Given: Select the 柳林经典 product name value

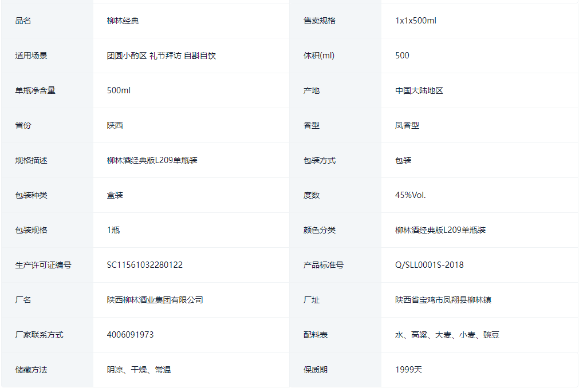Looking at the screenshot, I should coord(123,21).
